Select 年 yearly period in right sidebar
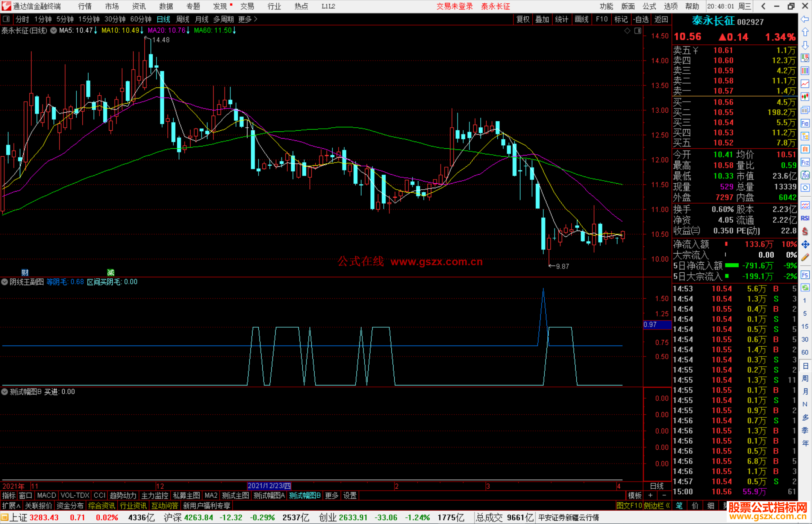The width and height of the screenshot is (812, 524). (805, 443)
